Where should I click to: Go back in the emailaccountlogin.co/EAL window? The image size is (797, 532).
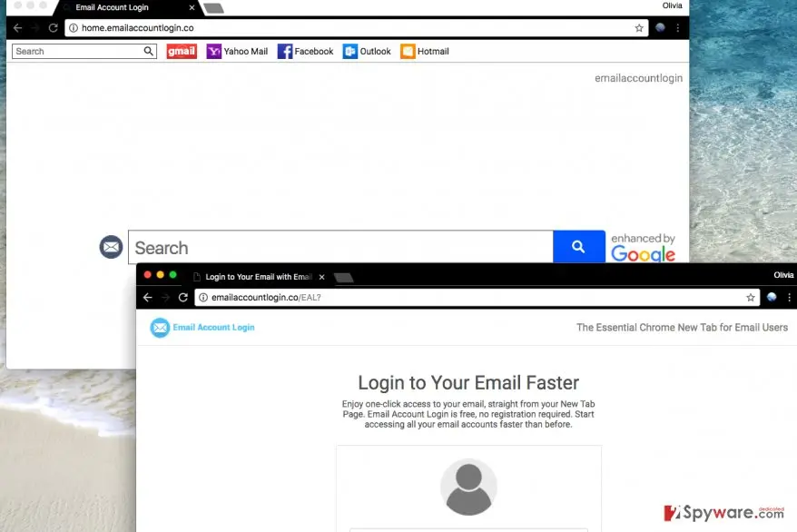coord(148,297)
